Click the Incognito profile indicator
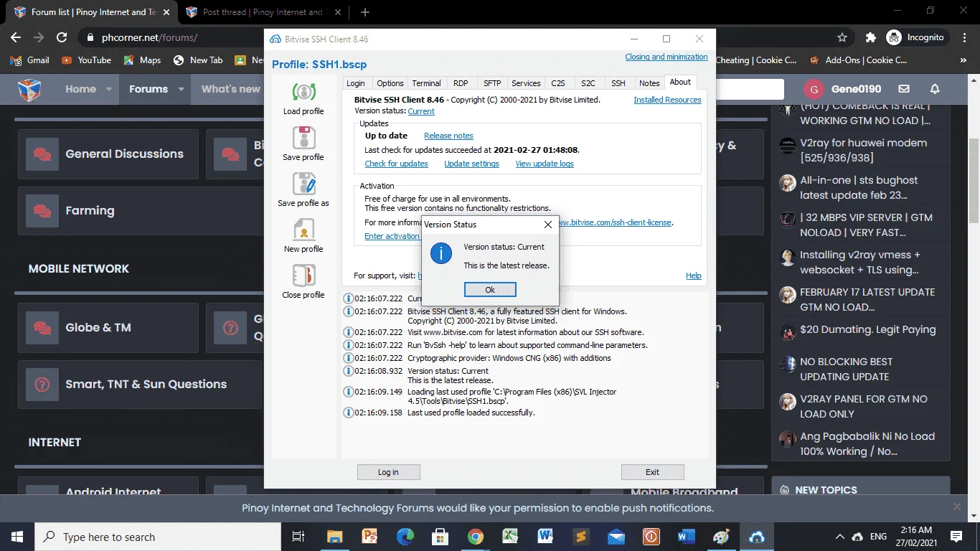Image resolution: width=980 pixels, height=551 pixels. pos(918,37)
